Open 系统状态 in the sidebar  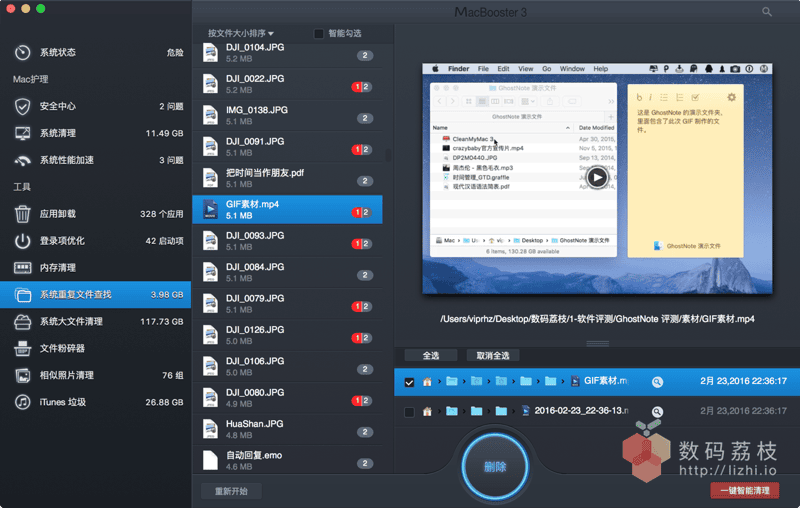96,52
